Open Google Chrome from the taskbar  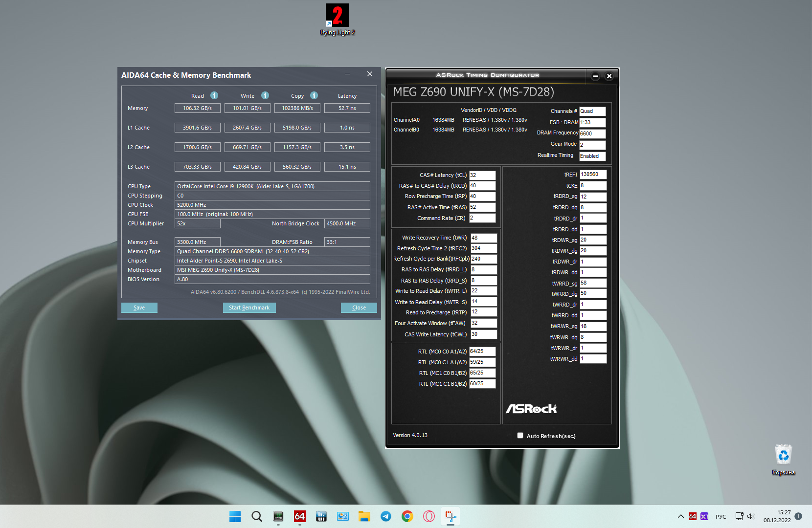(x=407, y=516)
